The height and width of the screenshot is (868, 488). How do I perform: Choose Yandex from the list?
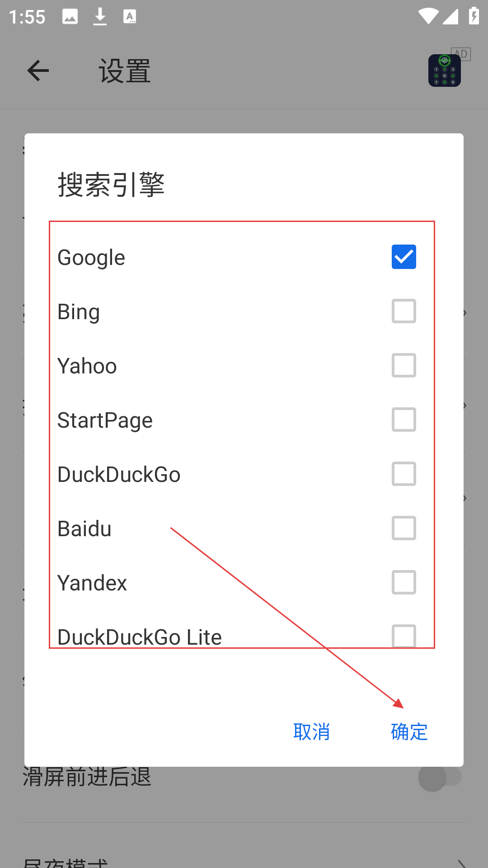tap(242, 582)
